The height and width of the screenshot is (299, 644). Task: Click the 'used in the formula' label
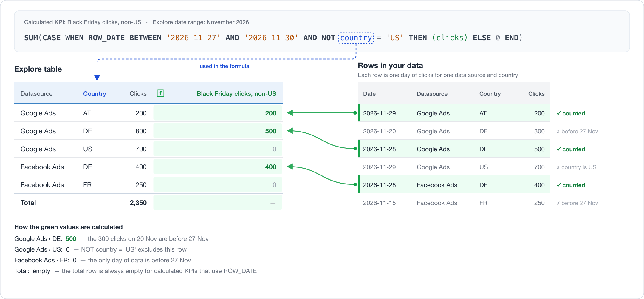pyautogui.click(x=225, y=66)
